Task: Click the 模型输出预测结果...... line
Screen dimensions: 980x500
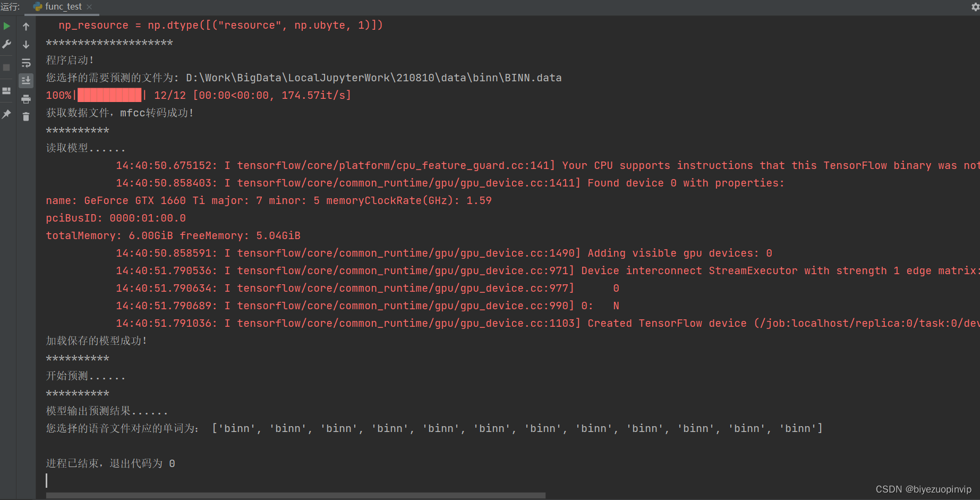Action: 107,411
